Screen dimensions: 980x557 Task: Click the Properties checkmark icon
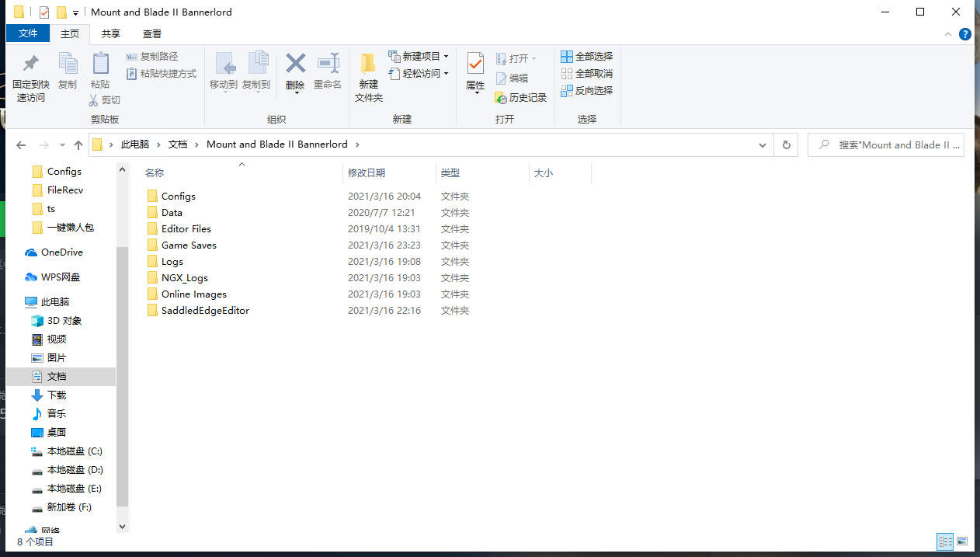[475, 64]
